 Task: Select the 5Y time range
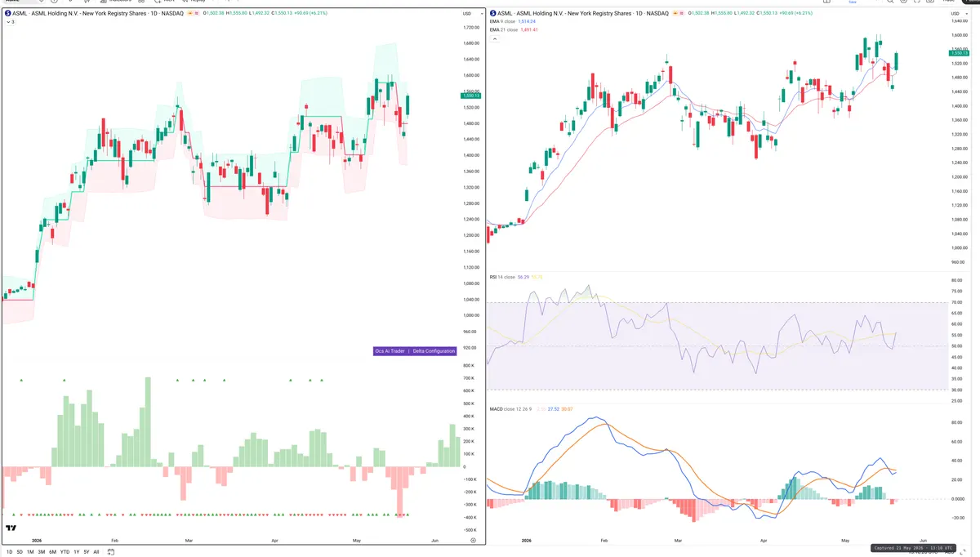tap(86, 552)
